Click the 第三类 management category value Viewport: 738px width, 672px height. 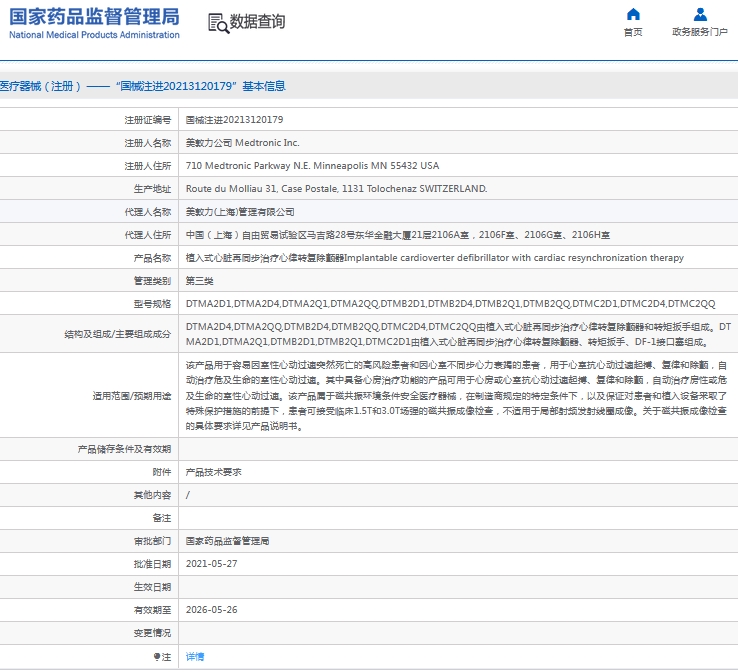[200, 281]
